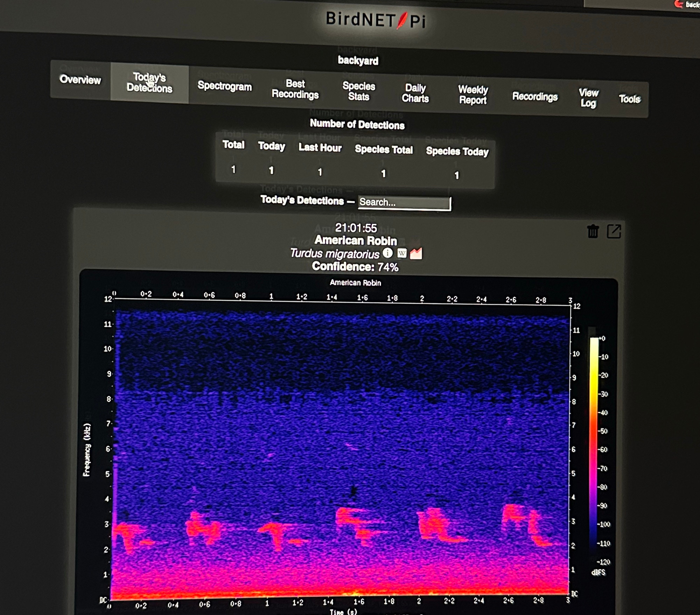The height and width of the screenshot is (615, 700).
Task: Open the Recordings tab
Action: [x=535, y=97]
